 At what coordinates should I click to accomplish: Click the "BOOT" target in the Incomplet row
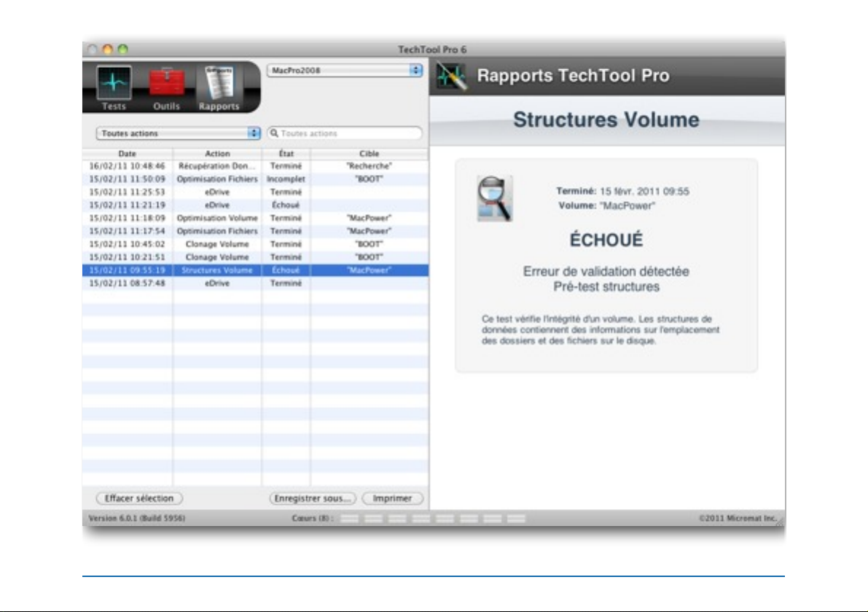[x=370, y=179]
